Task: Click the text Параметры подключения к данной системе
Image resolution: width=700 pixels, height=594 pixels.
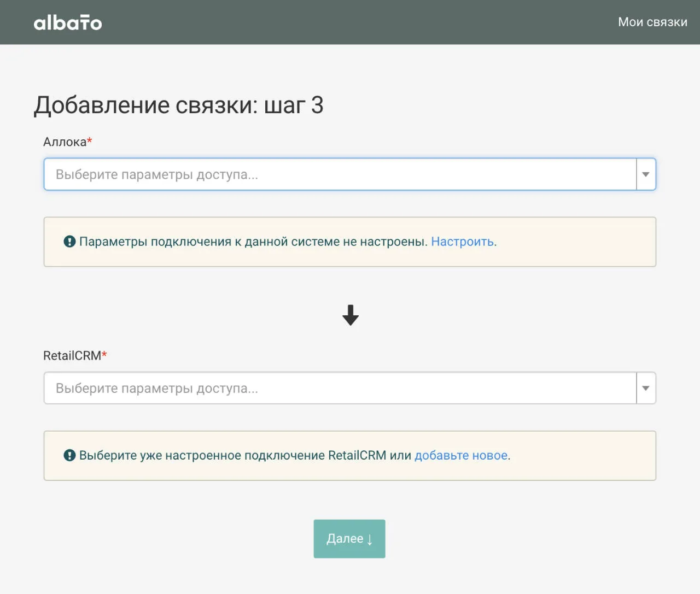Action: (x=209, y=242)
